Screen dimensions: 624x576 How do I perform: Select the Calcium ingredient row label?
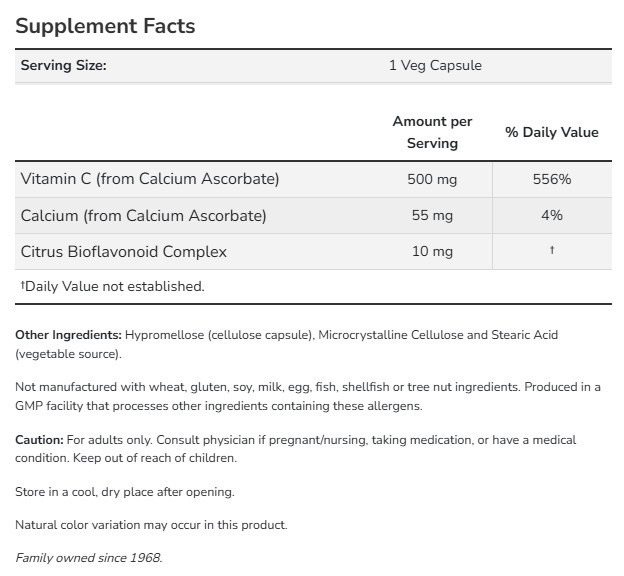pyautogui.click(x=143, y=215)
